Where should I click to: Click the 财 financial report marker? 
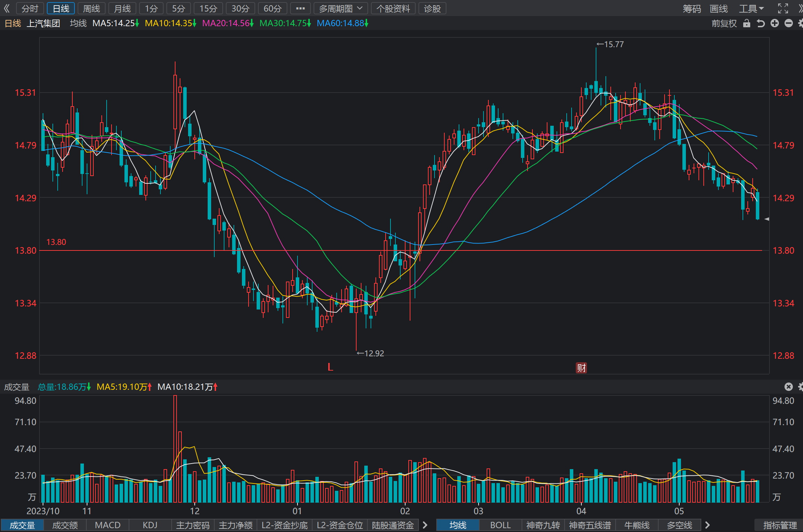[x=581, y=368]
